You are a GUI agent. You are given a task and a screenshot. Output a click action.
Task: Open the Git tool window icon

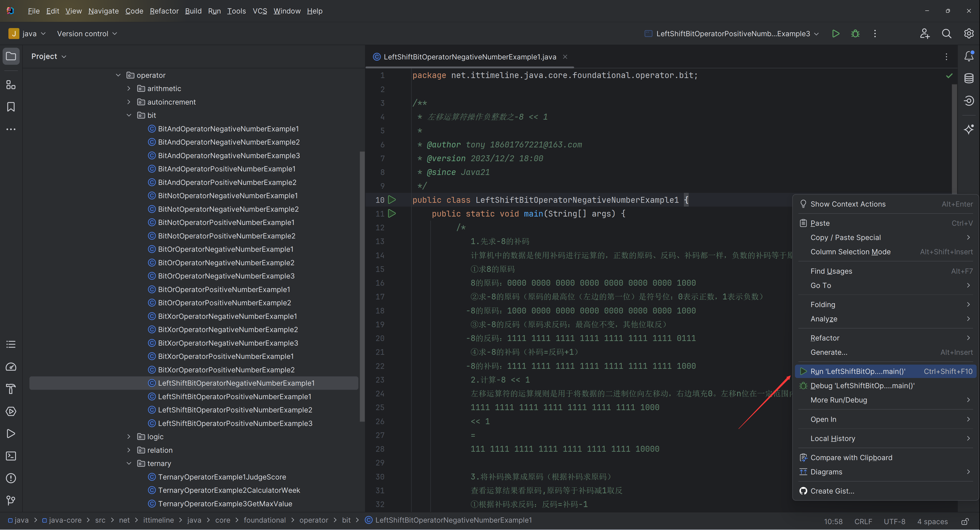tap(11, 500)
